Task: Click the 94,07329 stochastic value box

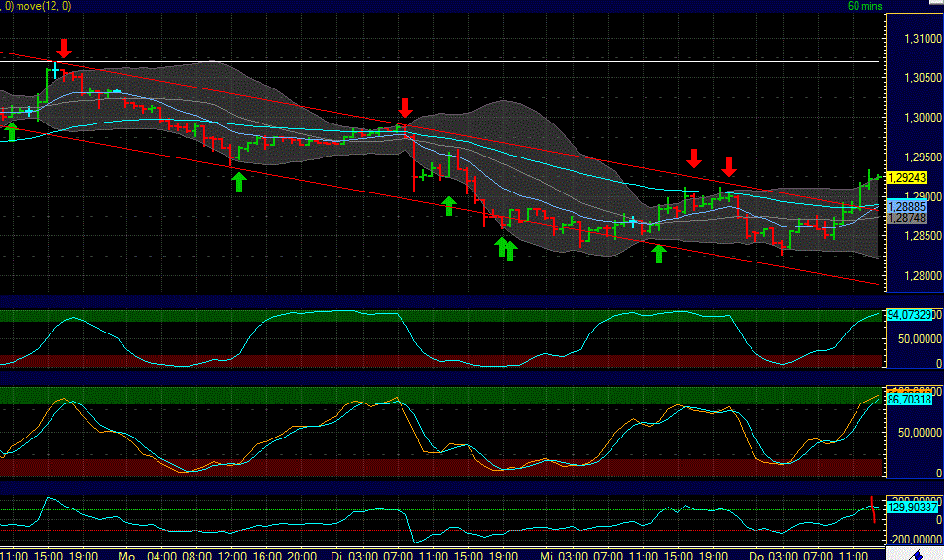Action: (912, 315)
